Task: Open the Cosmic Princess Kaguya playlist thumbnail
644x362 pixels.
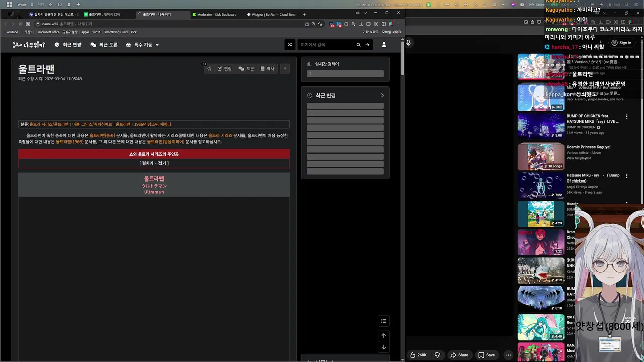Action: tap(541, 157)
